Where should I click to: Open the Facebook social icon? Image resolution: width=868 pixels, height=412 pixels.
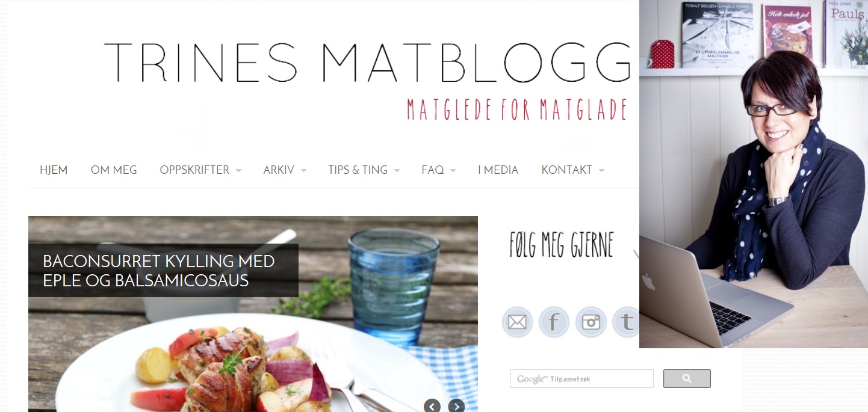coord(554,322)
